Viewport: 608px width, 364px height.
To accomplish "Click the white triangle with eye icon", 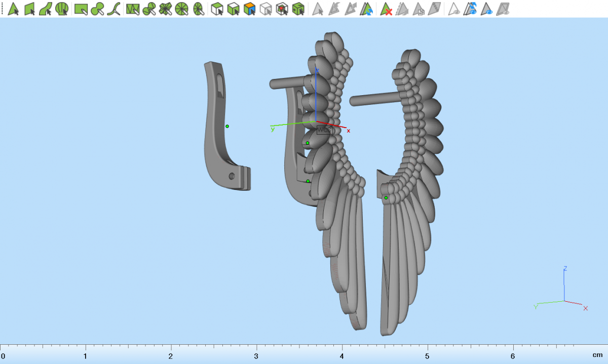I will (x=454, y=9).
